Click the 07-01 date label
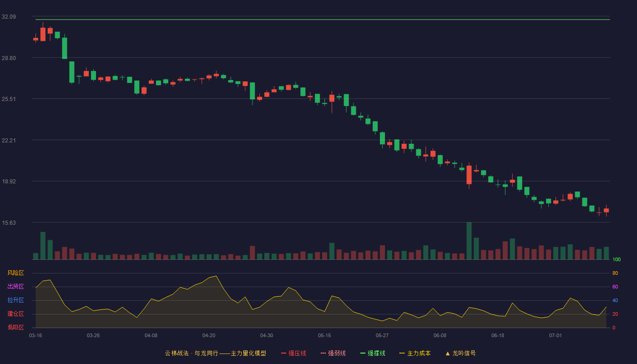This screenshot has height=364, width=637. [556, 335]
